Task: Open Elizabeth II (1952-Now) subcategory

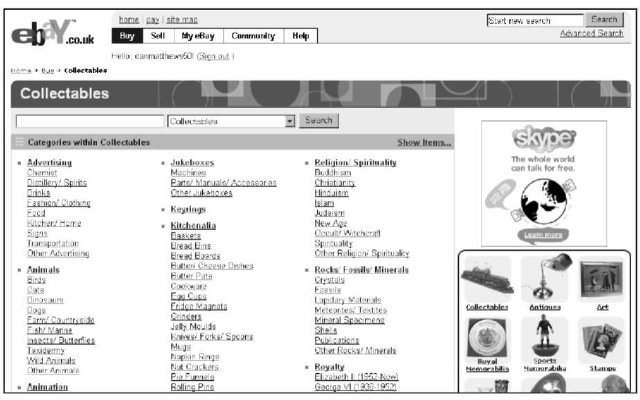Action: 356,377
